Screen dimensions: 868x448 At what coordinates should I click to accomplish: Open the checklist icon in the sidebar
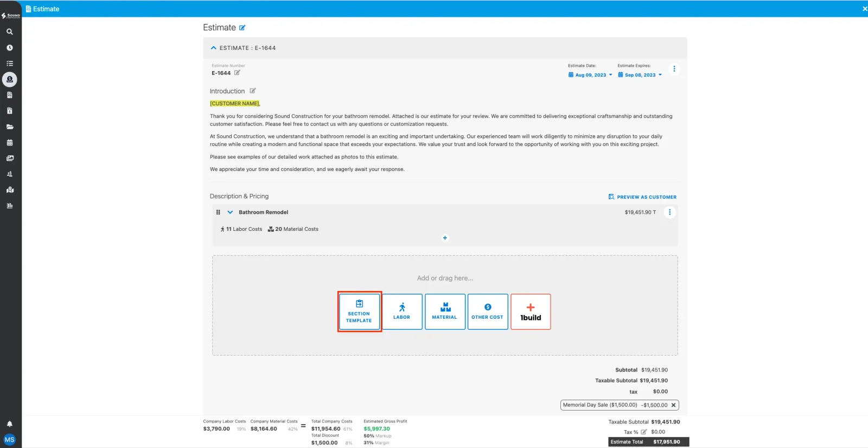(x=10, y=64)
